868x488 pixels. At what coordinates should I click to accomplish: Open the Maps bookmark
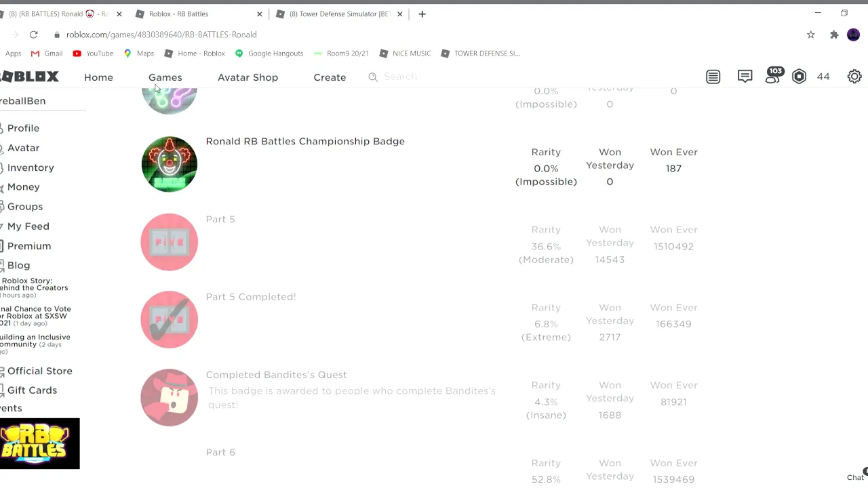139,53
